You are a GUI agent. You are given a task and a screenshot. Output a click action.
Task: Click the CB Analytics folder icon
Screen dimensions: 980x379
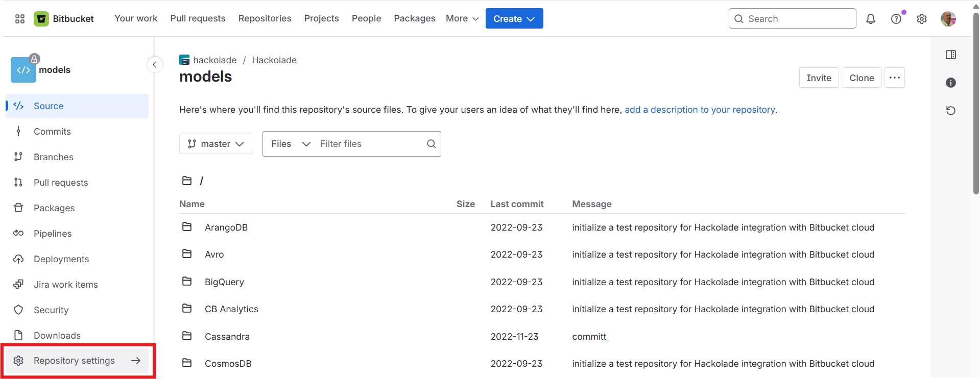click(x=187, y=309)
